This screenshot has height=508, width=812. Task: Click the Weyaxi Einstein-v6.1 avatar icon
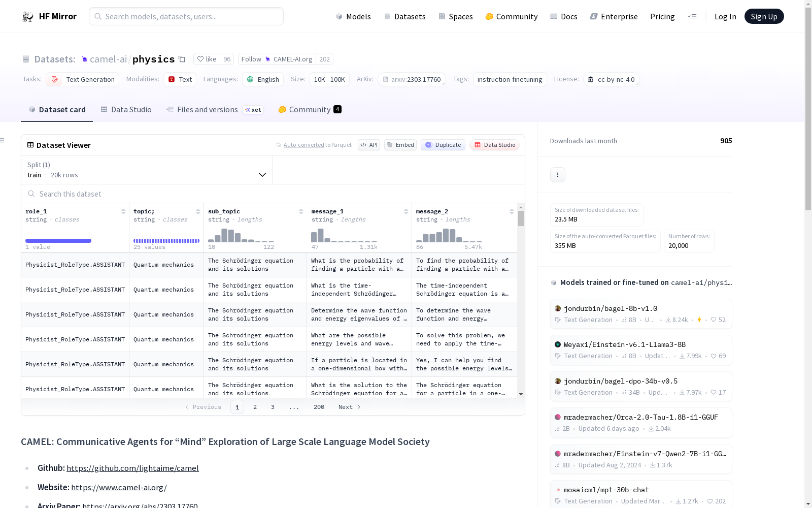pyautogui.click(x=558, y=344)
